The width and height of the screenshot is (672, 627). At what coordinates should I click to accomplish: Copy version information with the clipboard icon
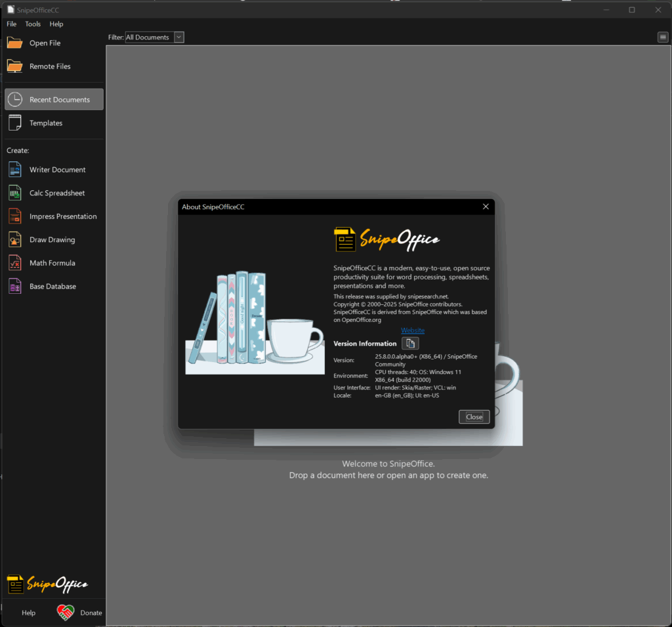[410, 344]
